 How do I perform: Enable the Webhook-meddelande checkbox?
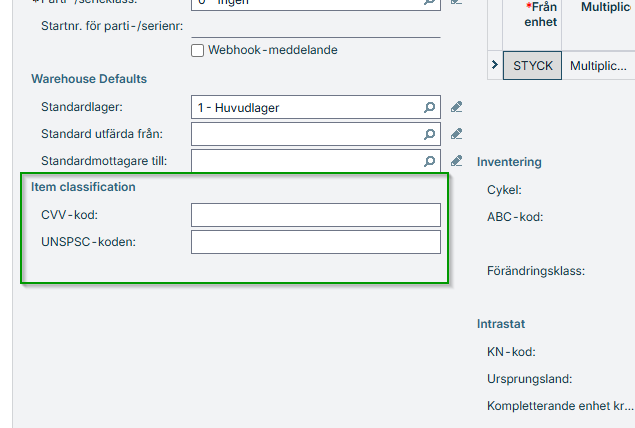(198, 50)
